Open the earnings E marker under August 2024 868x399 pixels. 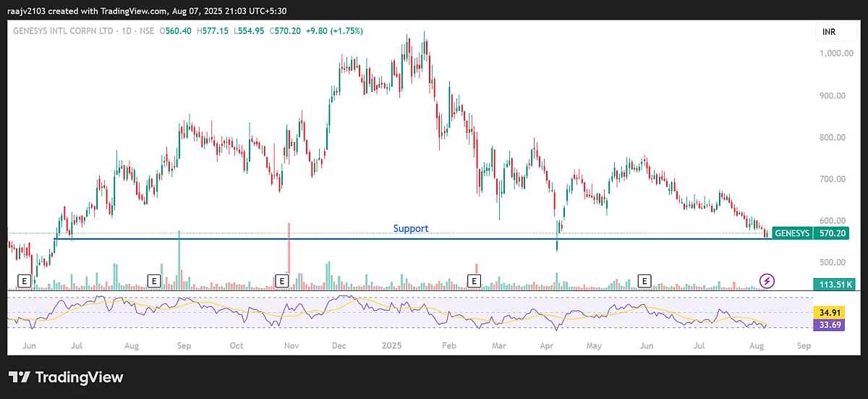pos(153,280)
